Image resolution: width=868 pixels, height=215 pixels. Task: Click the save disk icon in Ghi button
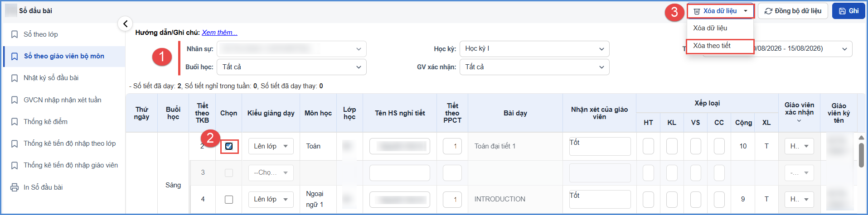point(842,11)
